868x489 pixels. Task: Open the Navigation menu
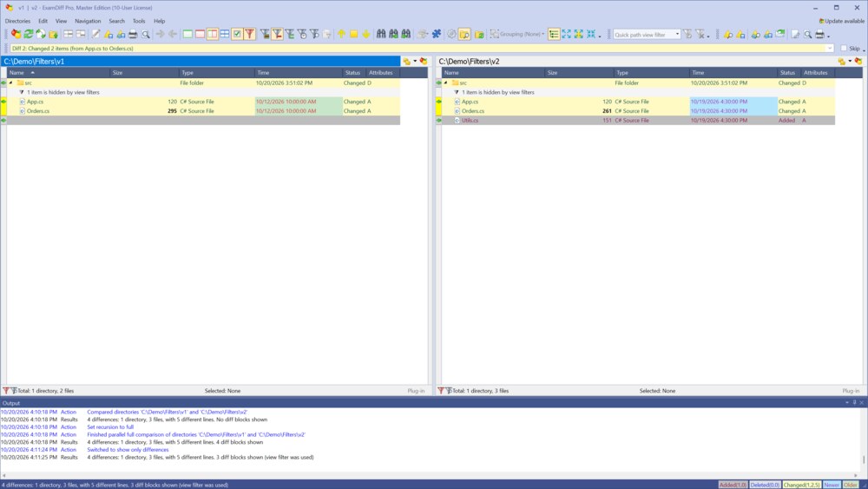click(x=88, y=21)
